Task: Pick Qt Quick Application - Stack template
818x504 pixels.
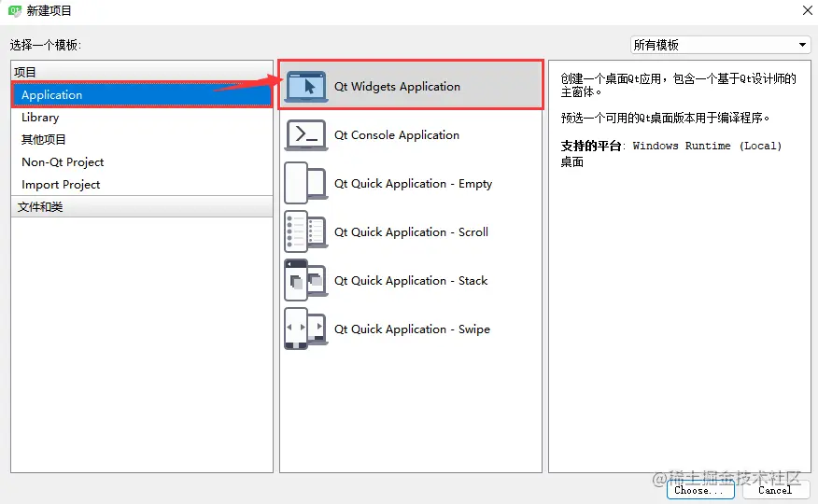Action: (x=411, y=280)
